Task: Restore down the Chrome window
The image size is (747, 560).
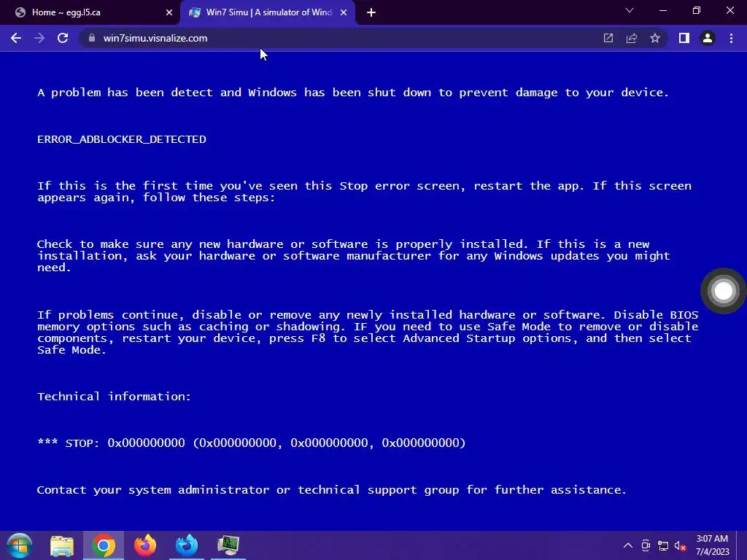Action: (697, 10)
